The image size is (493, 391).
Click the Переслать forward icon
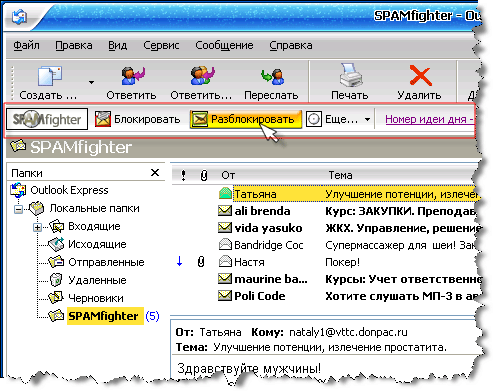[272, 76]
